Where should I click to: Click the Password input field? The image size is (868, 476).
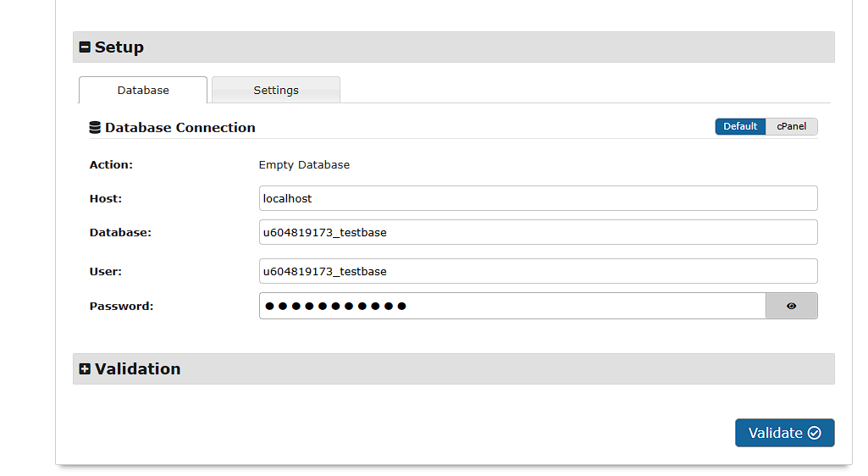(x=512, y=306)
